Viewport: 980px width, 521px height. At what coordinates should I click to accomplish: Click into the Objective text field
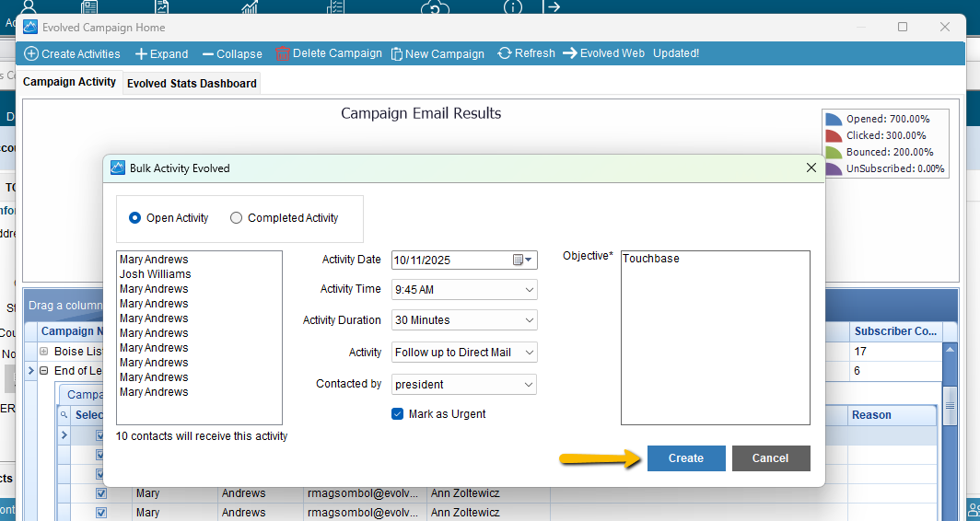click(x=716, y=339)
